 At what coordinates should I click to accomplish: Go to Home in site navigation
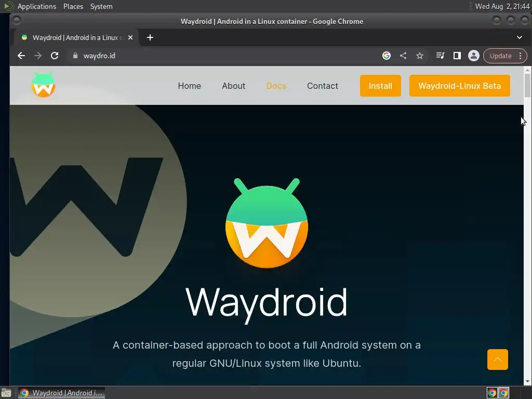(189, 86)
